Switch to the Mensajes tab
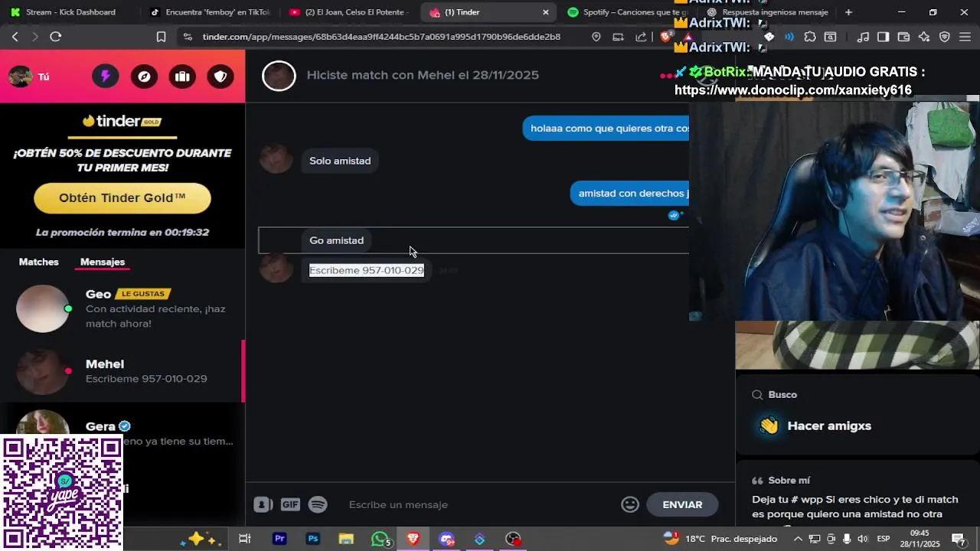This screenshot has width=980, height=551. 103,262
